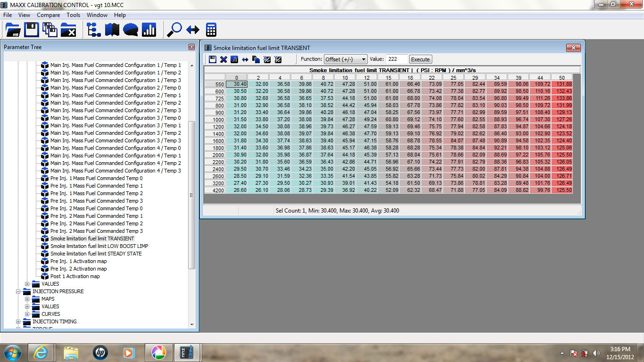Select Pre Inj. 1 Activation map
This screenshot has height=362, width=644.
(78, 261)
